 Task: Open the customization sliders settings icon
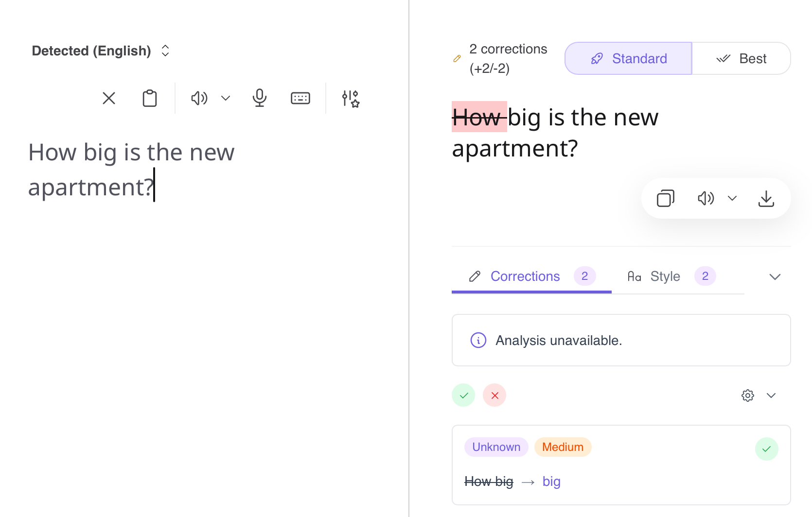click(x=350, y=98)
